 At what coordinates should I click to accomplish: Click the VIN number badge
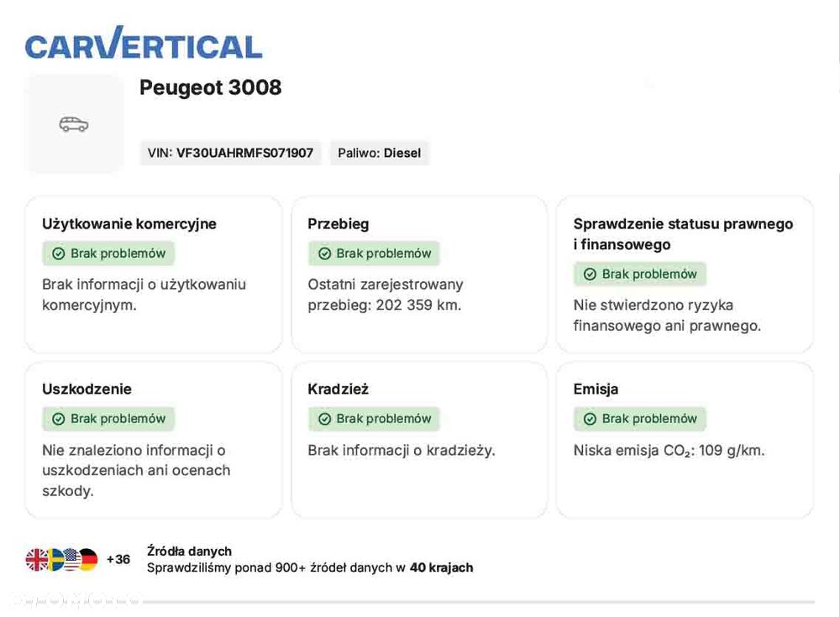tap(230, 153)
